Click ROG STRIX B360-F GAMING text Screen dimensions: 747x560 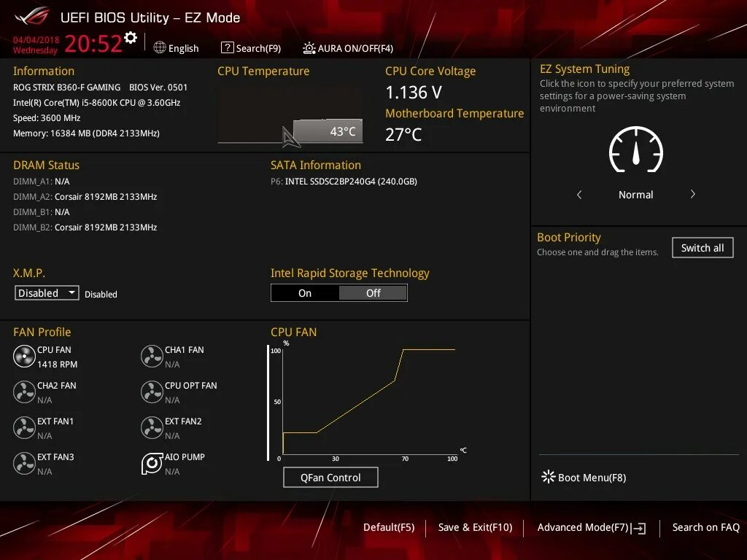[66, 87]
